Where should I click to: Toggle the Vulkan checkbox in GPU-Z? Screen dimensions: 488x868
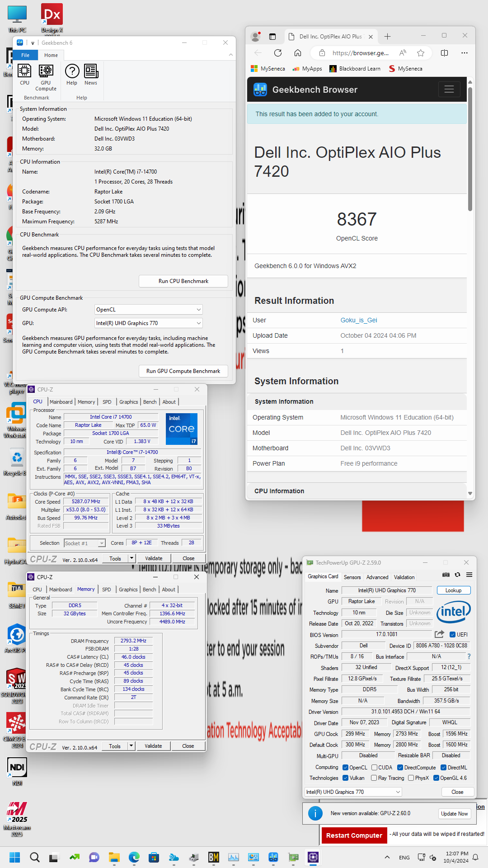pyautogui.click(x=345, y=778)
